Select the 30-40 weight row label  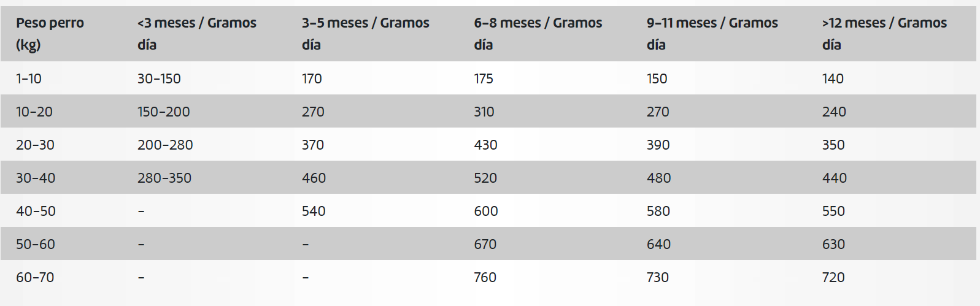(36, 178)
